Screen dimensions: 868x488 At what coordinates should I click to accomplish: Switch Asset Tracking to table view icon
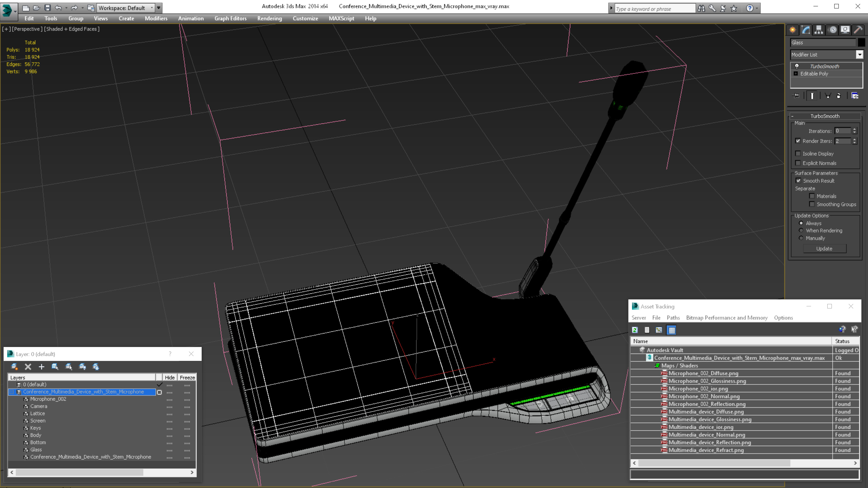pyautogui.click(x=671, y=330)
